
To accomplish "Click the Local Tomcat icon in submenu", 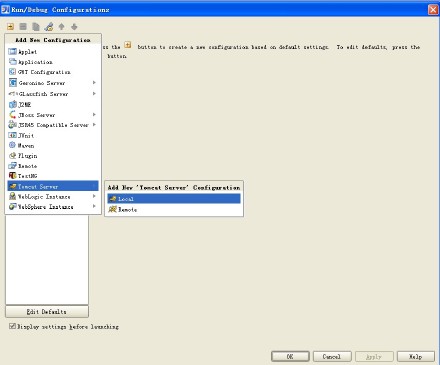I will click(113, 199).
